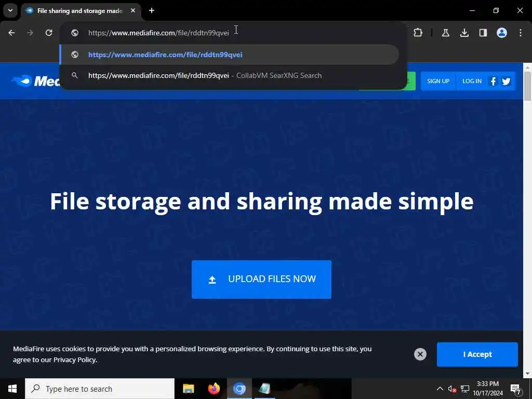Image resolution: width=532 pixels, height=399 pixels.
Task: Open File Explorer from the taskbar
Action: point(188,389)
